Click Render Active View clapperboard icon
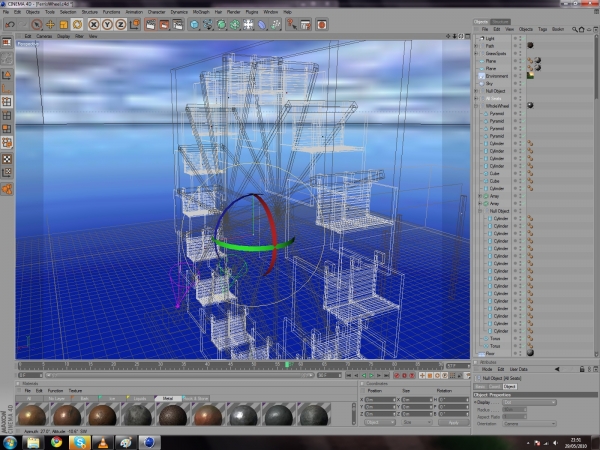Image resolution: width=600 pixels, height=450 pixels. pos(151,25)
